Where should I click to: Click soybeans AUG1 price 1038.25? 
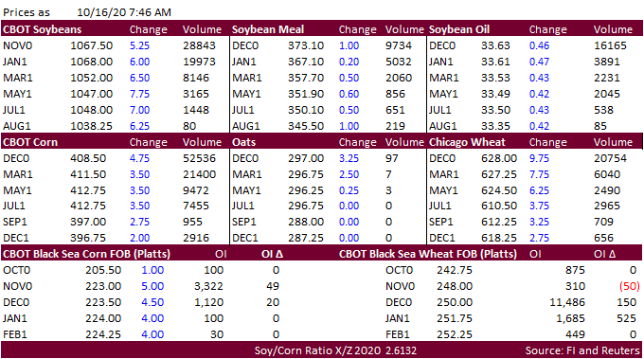point(92,126)
